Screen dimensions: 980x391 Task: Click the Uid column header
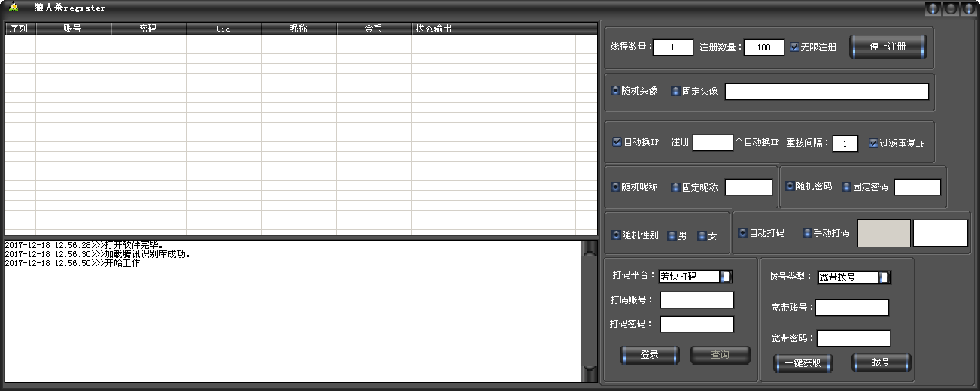click(223, 29)
